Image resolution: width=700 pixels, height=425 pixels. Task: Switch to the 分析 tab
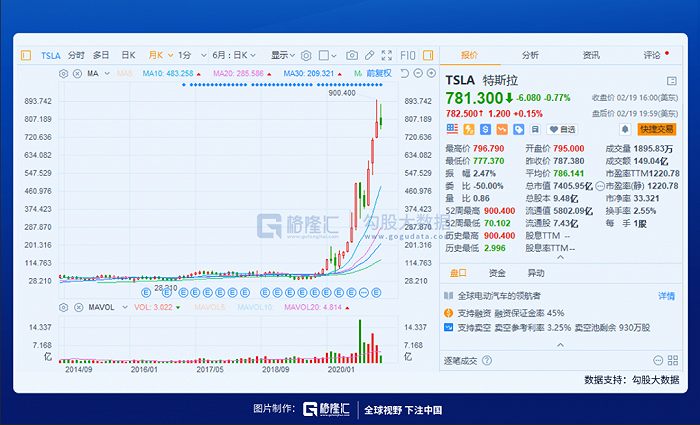(x=530, y=55)
